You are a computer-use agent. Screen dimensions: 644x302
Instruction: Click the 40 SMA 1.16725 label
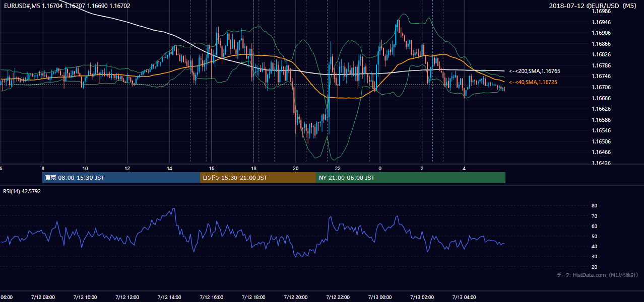533,82
